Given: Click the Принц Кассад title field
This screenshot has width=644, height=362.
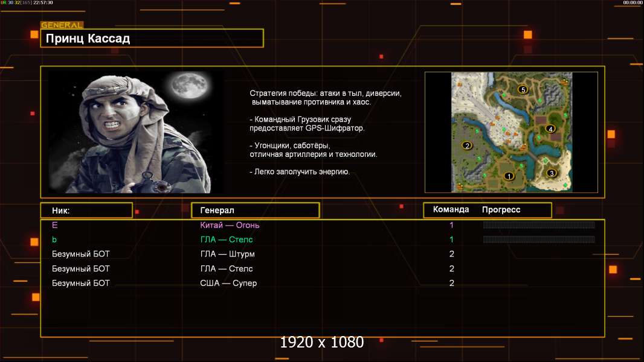Looking at the screenshot, I should 152,39.
